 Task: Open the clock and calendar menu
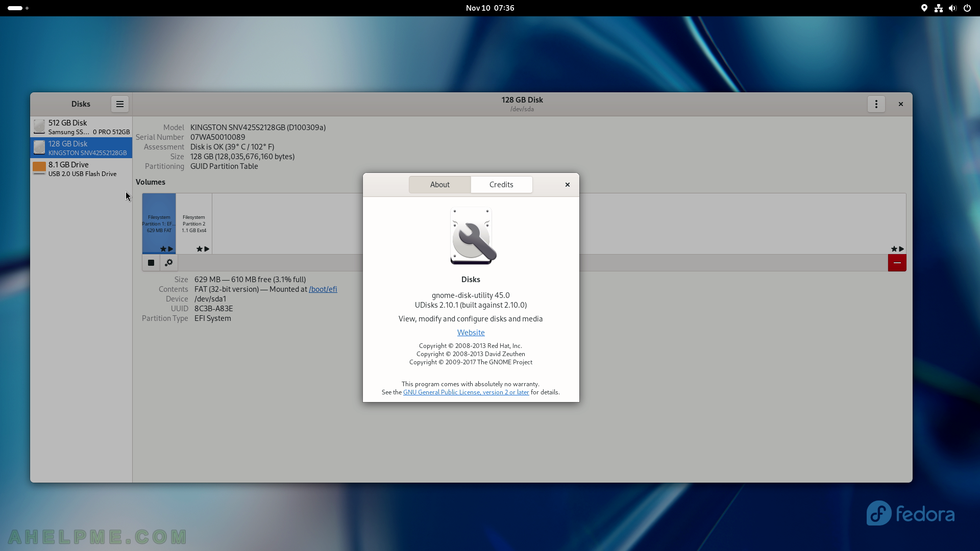tap(490, 8)
